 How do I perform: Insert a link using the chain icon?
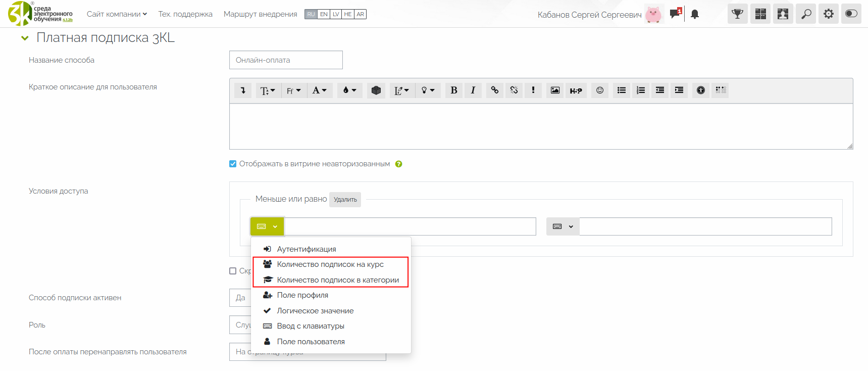494,90
